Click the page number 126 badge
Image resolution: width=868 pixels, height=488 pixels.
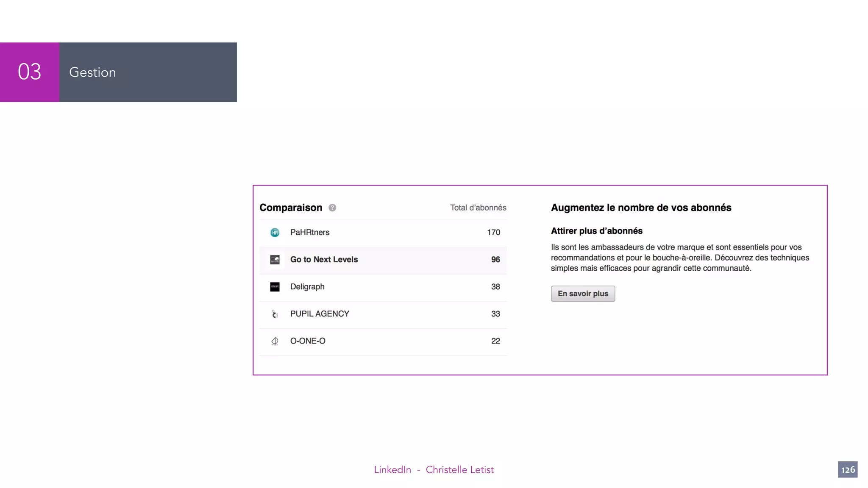[x=848, y=469]
